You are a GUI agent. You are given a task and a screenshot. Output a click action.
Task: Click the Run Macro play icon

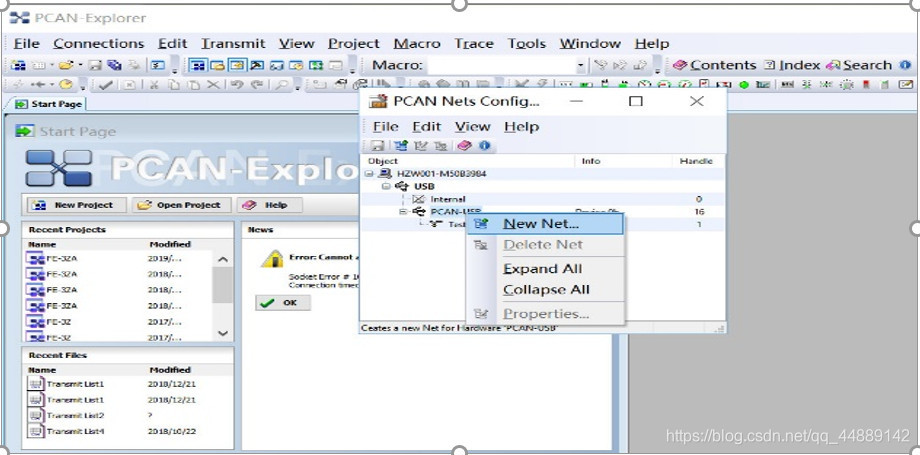click(620, 65)
